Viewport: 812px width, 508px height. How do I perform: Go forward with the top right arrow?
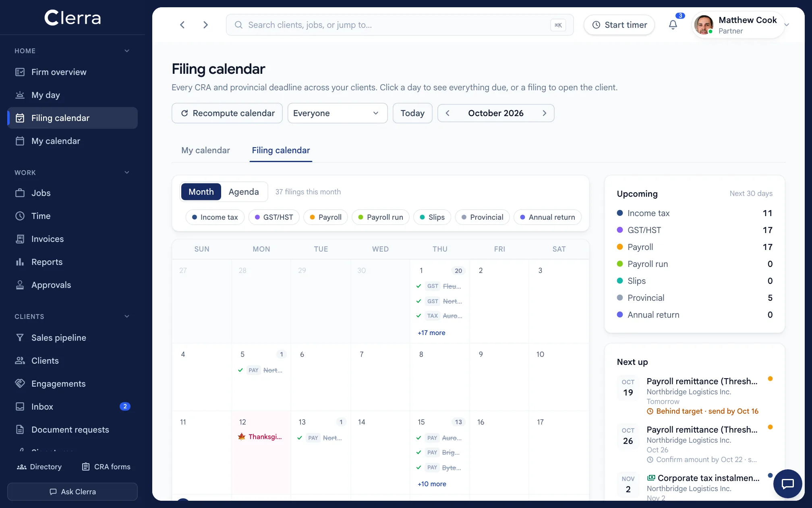(x=206, y=25)
